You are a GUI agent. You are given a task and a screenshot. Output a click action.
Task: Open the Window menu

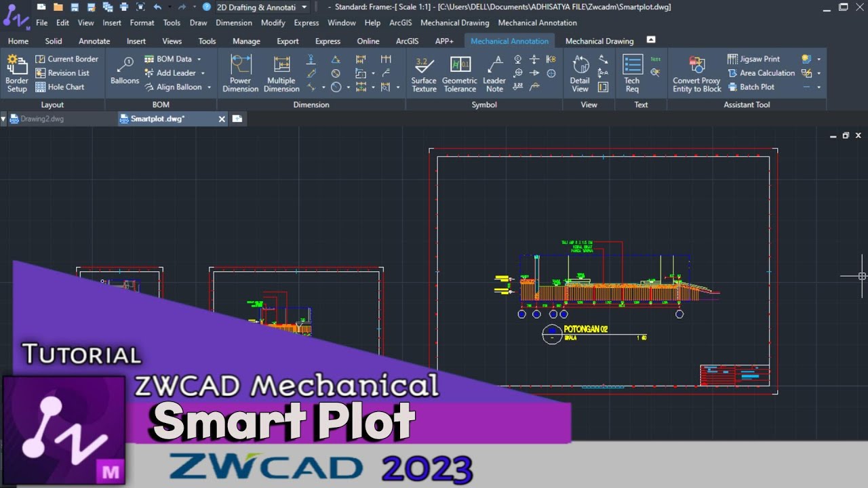[342, 22]
